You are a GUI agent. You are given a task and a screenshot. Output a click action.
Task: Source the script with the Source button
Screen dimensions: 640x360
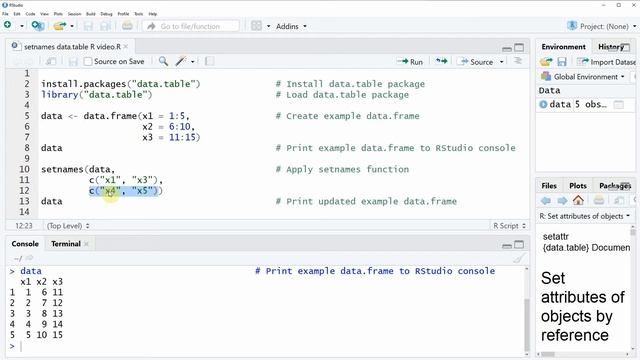tap(476, 62)
